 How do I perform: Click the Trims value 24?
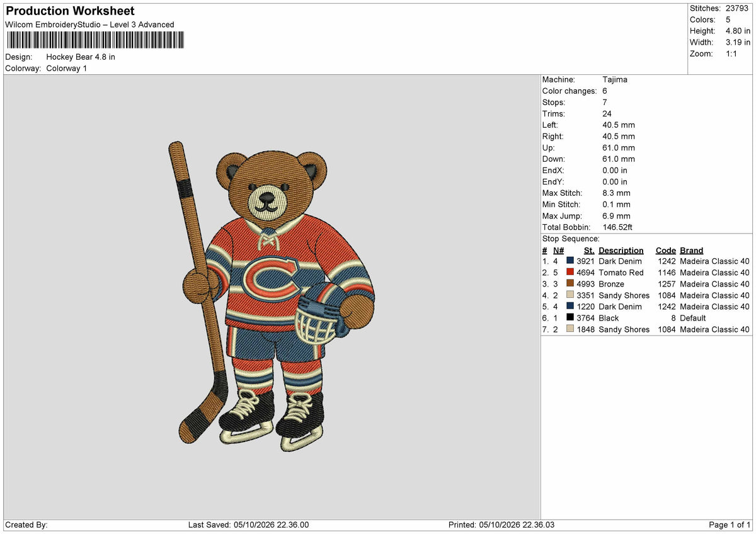click(x=607, y=113)
